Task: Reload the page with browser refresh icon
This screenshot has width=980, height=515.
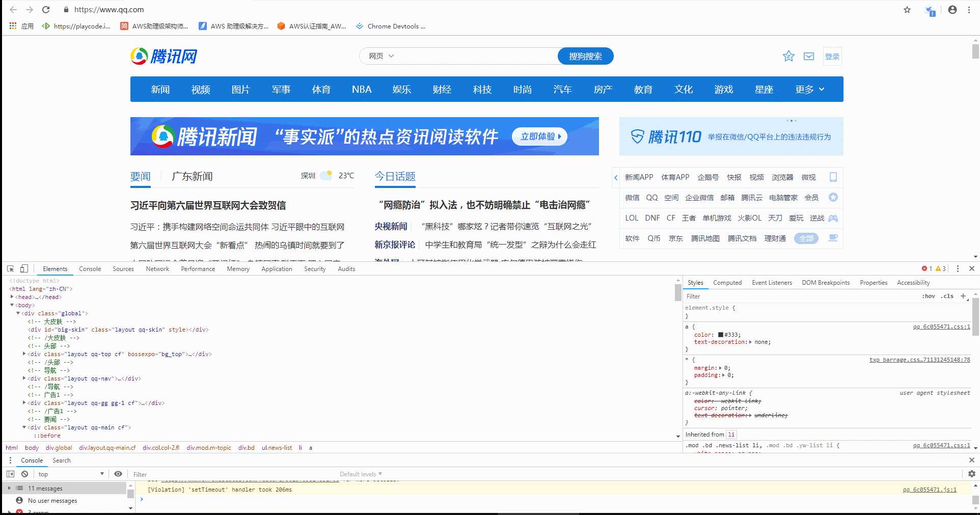Action: pos(46,10)
